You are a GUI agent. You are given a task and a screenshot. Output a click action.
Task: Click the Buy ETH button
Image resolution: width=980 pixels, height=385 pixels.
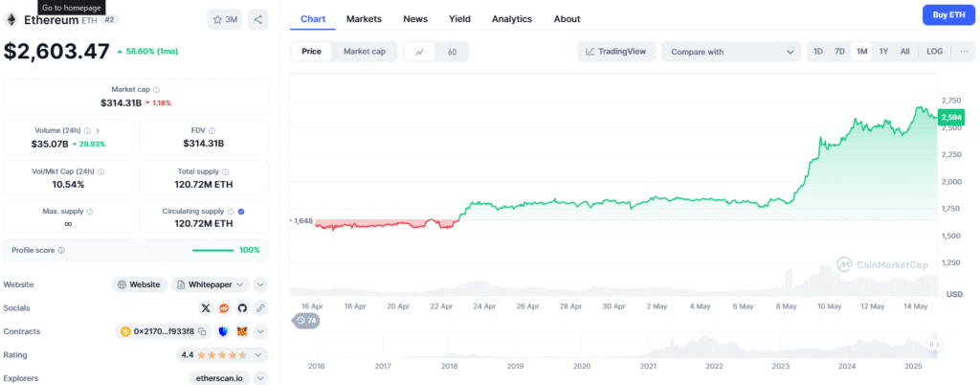point(948,14)
